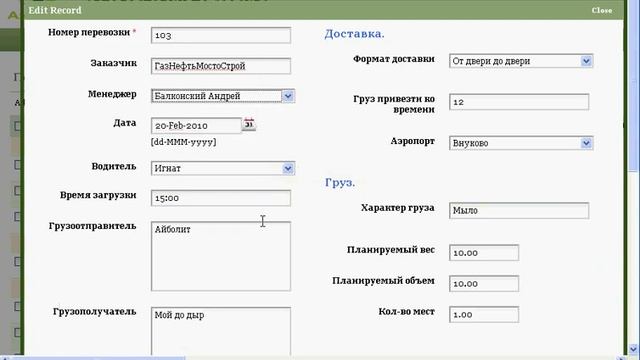Click the Номер перевозки input field

[221, 35]
